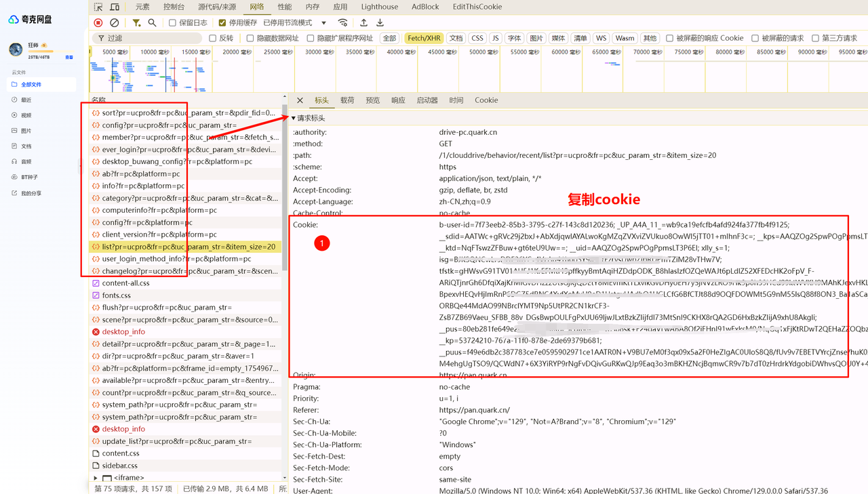Image resolution: width=868 pixels, height=494 pixels.
Task: Open network conditions wifi icon
Action: click(x=342, y=23)
